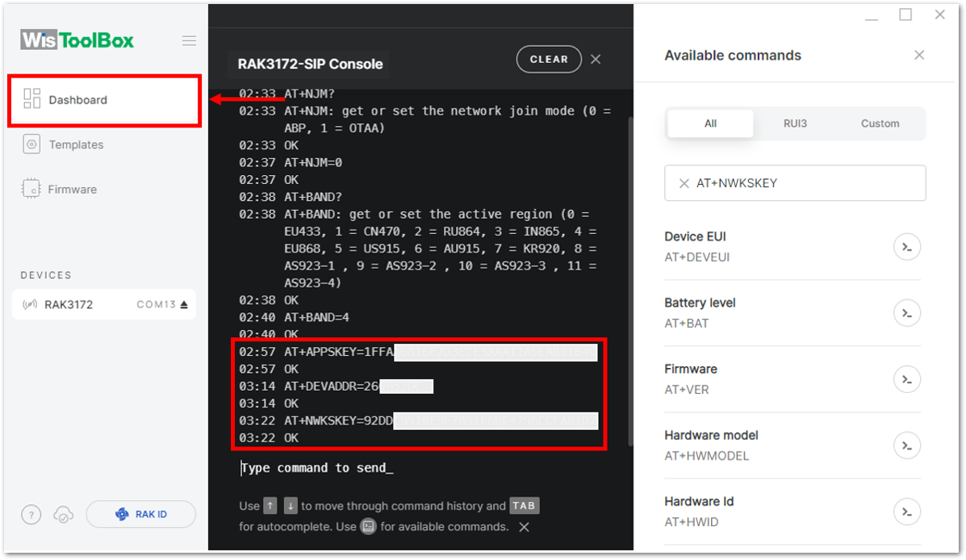The height and width of the screenshot is (560, 966).
Task: Click the Firmware chip icon
Action: (x=31, y=189)
